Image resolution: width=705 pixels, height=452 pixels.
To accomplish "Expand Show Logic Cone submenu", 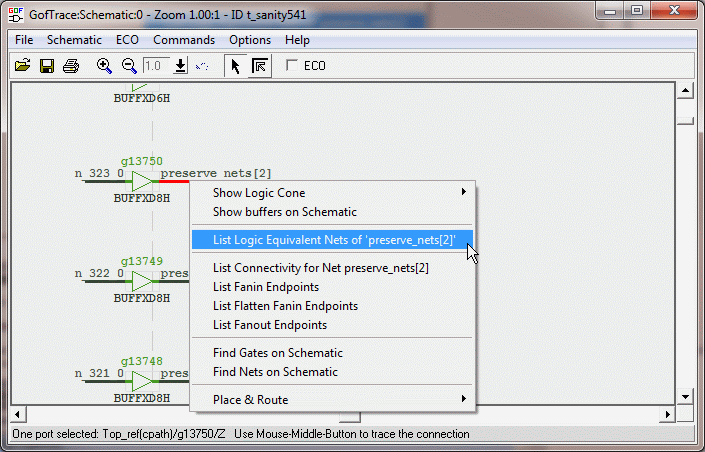I will (x=332, y=192).
